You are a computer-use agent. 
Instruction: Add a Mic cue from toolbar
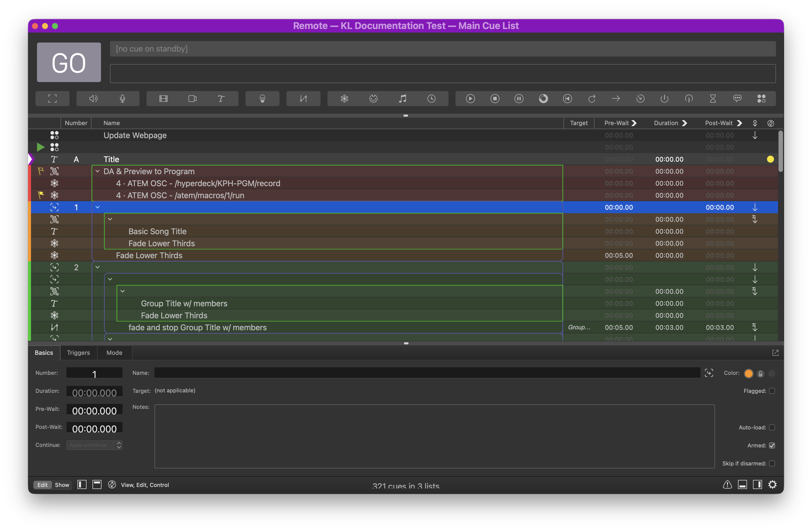click(122, 99)
